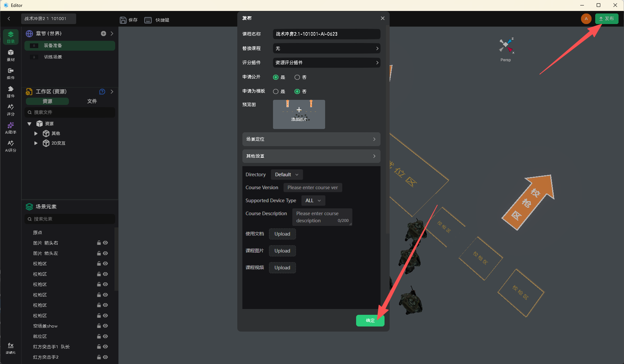The height and width of the screenshot is (364, 624).
Task: Expand the 2D交互 resource folder
Action: pyautogui.click(x=36, y=143)
